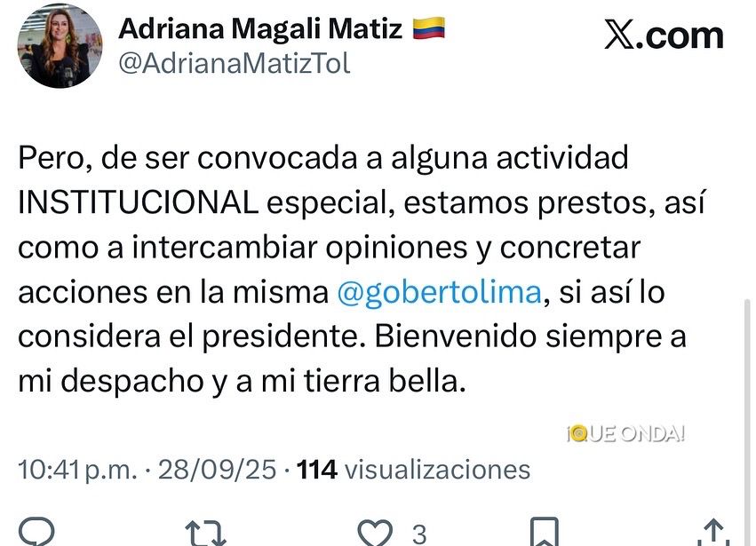Open Adriana Magali Matiz's profile photo
This screenshot has width=756, height=546.
[60, 46]
